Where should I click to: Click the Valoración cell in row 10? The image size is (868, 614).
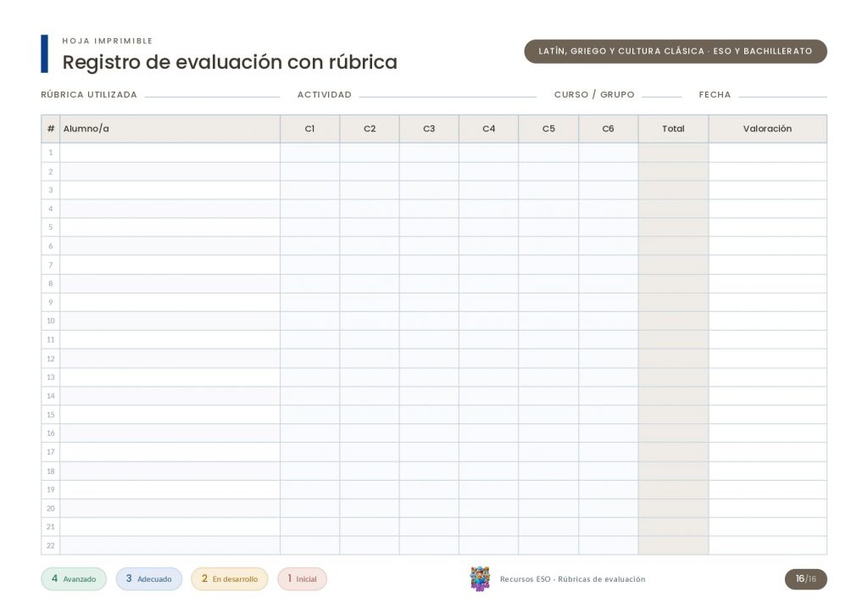[767, 321]
